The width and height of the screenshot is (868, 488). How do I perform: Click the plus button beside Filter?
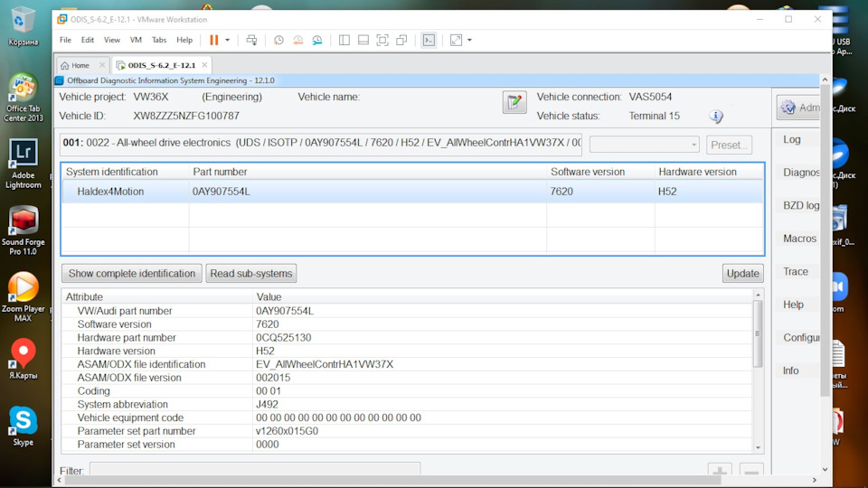click(720, 470)
